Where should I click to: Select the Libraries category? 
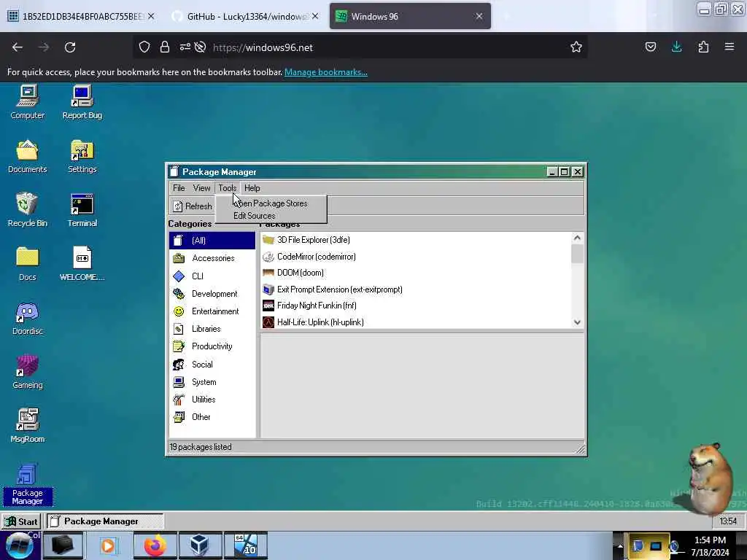pyautogui.click(x=212, y=329)
